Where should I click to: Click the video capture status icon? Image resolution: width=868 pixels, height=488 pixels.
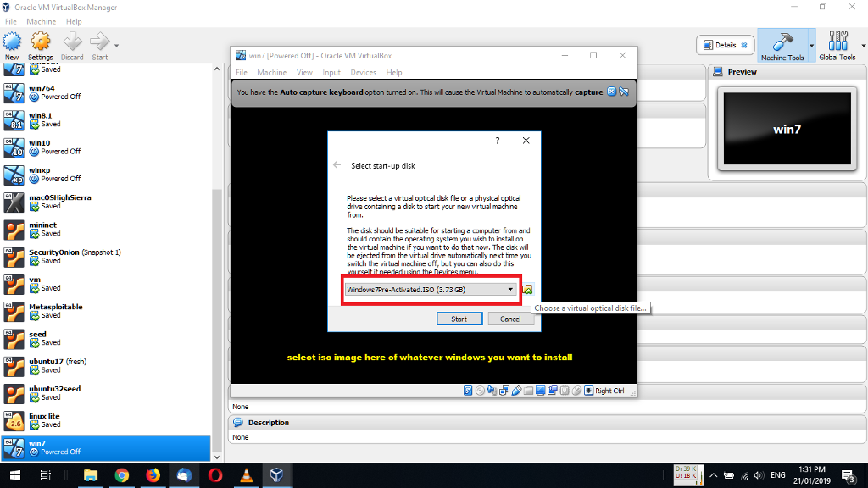click(x=553, y=391)
